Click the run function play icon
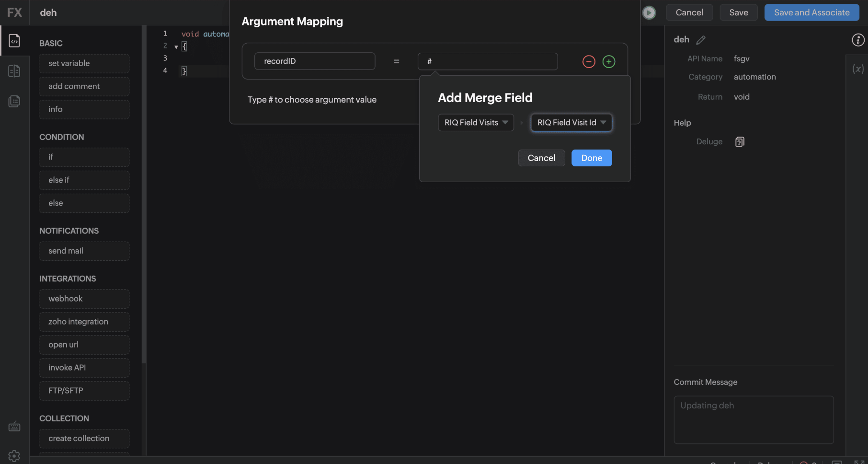This screenshot has width=868, height=464. point(649,13)
